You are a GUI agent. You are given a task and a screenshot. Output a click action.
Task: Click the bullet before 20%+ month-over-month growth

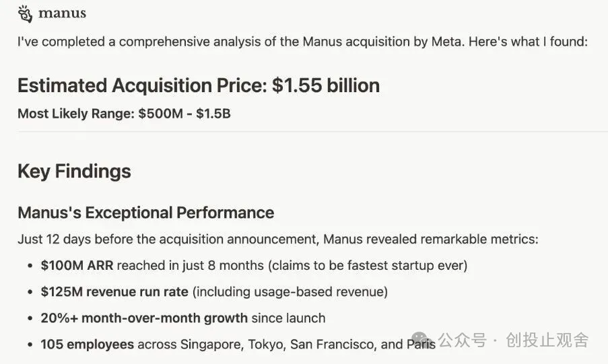(x=30, y=318)
